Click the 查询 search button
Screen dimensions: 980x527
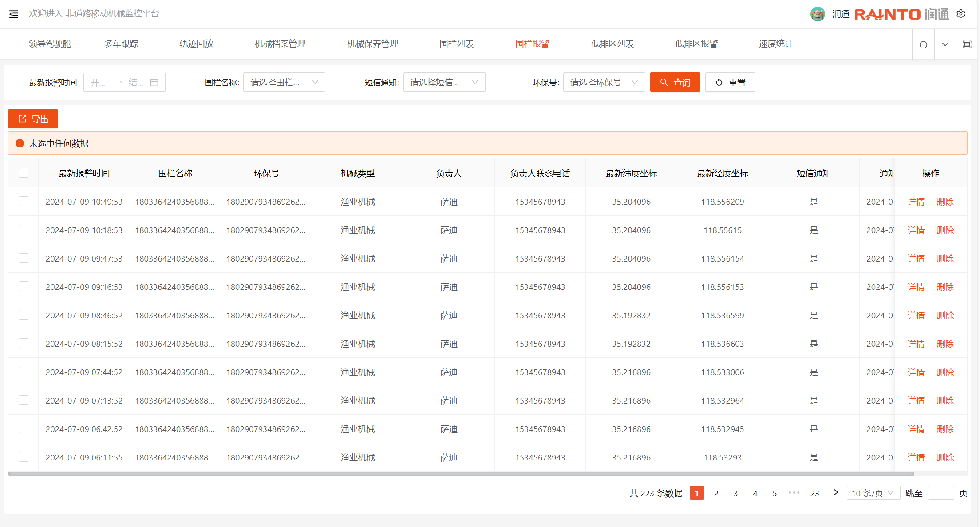click(x=675, y=83)
